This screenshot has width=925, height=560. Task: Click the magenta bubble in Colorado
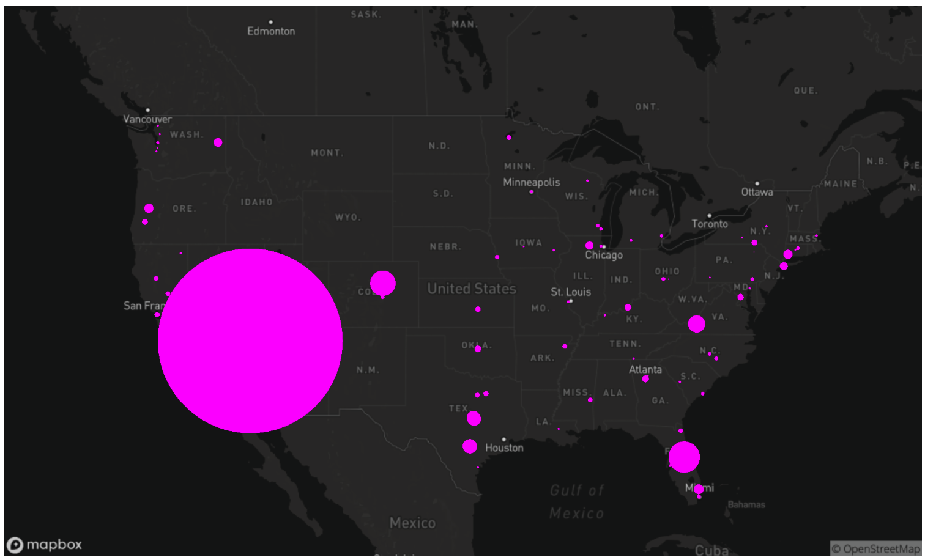383,283
